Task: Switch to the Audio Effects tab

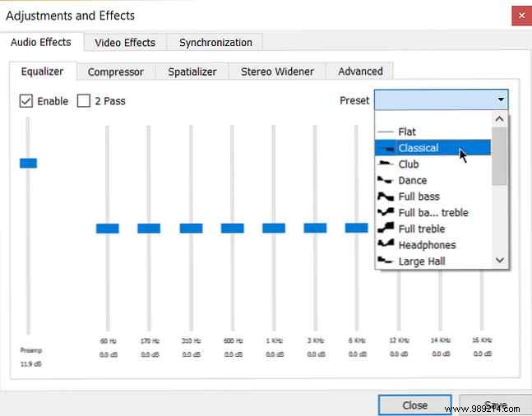Action: pyautogui.click(x=41, y=42)
